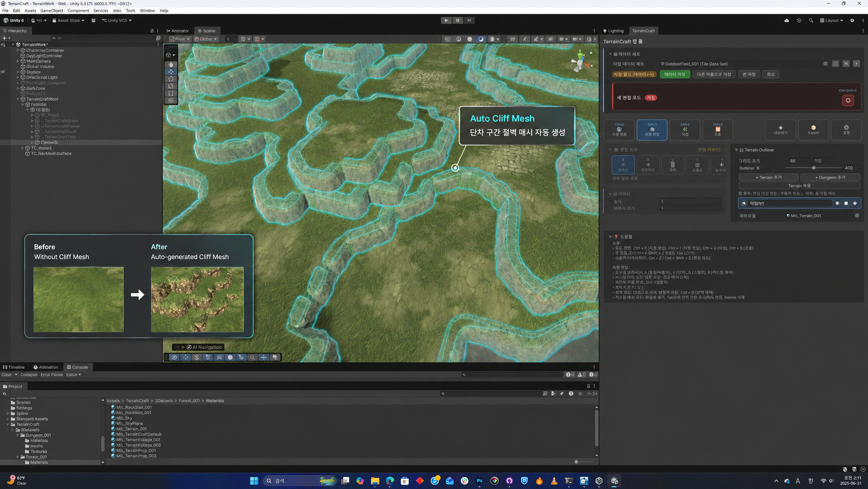Open object picker for OutdoorField_001 data set
Screen dimensions: 868x489
825,64
